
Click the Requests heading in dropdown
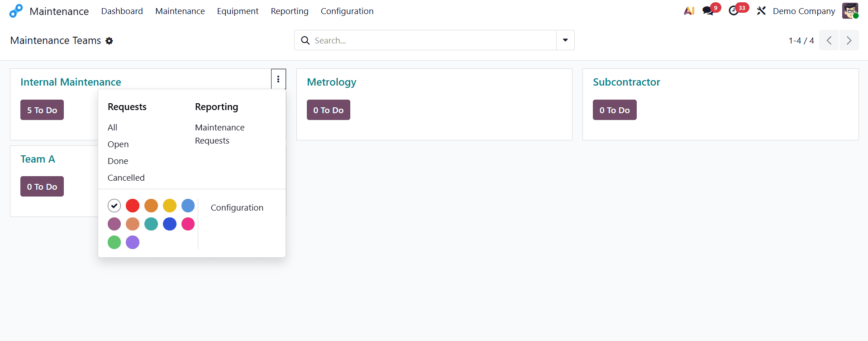pyautogui.click(x=127, y=107)
